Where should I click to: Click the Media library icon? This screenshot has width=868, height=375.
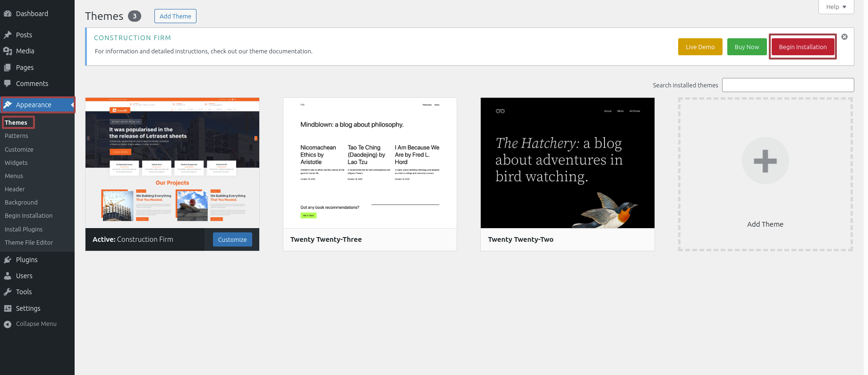[8, 51]
